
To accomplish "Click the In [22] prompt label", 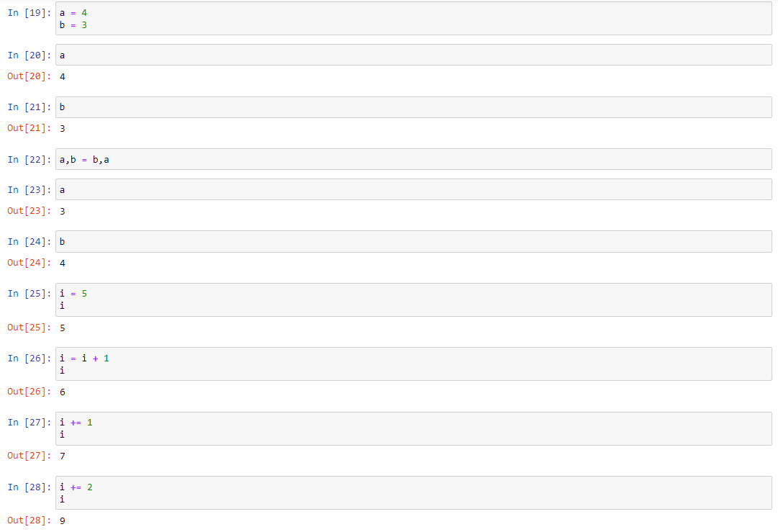I will click(30, 159).
